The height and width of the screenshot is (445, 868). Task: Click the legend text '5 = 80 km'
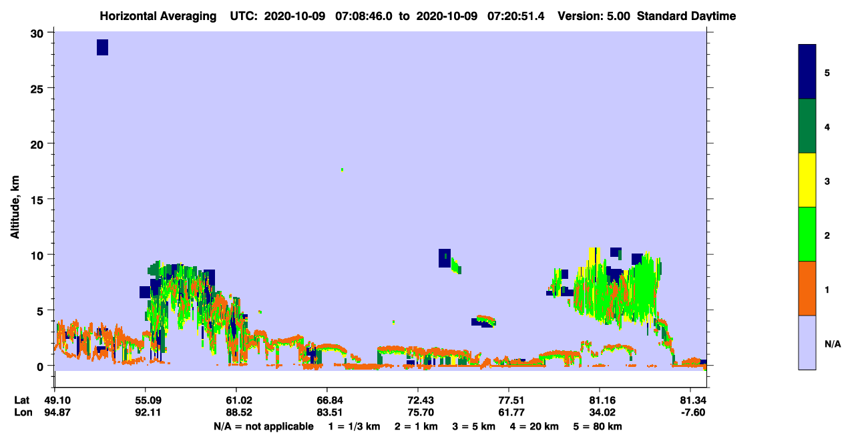pos(598,426)
